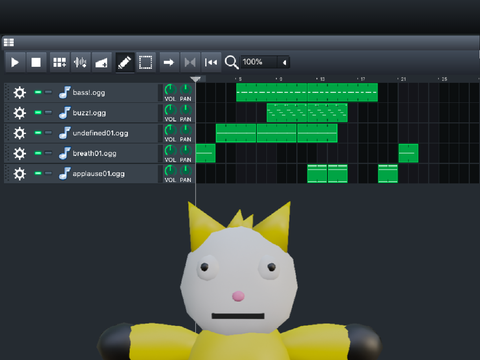Click the PAN knob of breath01.ogg

pyautogui.click(x=186, y=151)
